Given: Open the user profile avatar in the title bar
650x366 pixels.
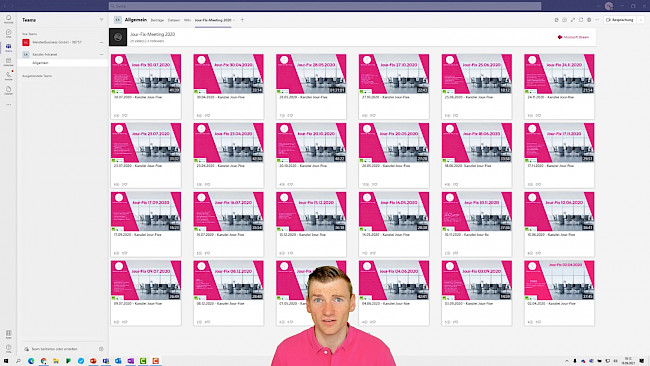Looking at the screenshot, I should 609,6.
